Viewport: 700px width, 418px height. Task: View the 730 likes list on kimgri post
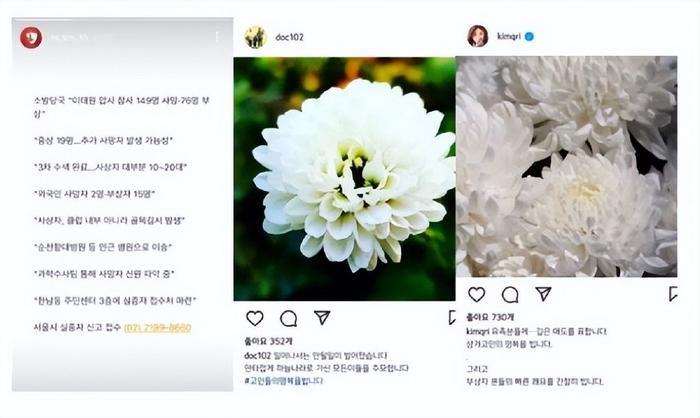tap(490, 318)
